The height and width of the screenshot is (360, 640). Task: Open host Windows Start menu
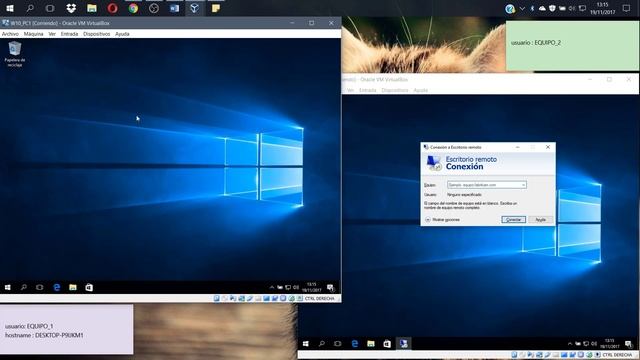coord(10,8)
